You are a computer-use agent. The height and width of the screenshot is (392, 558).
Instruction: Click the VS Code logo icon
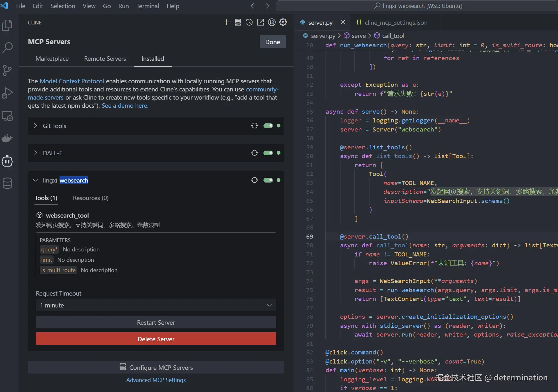pyautogui.click(x=4, y=6)
